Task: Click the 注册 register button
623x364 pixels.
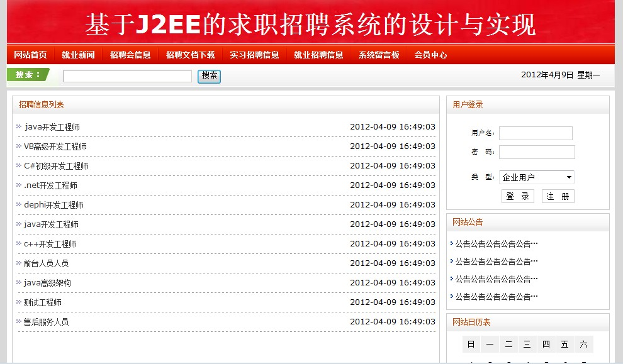Action: 558,197
